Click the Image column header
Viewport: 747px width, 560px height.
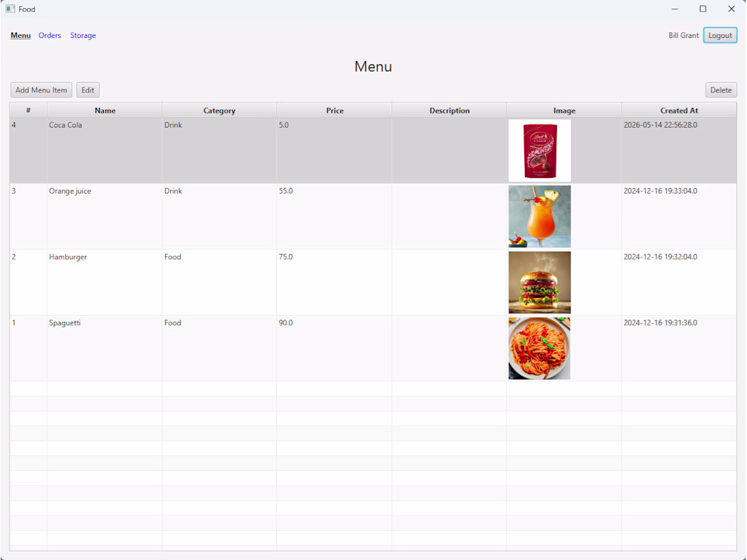click(x=564, y=111)
